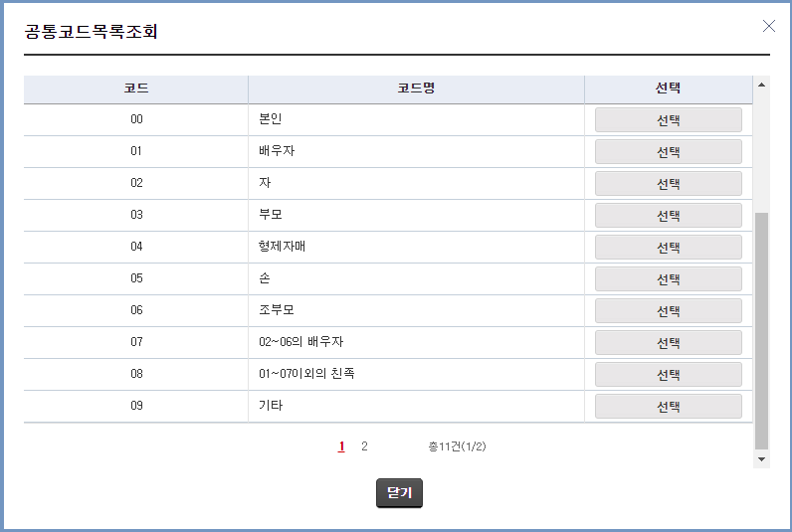Viewport: 792px width, 532px height.
Task: Click the 코드명 column header
Action: (x=416, y=89)
